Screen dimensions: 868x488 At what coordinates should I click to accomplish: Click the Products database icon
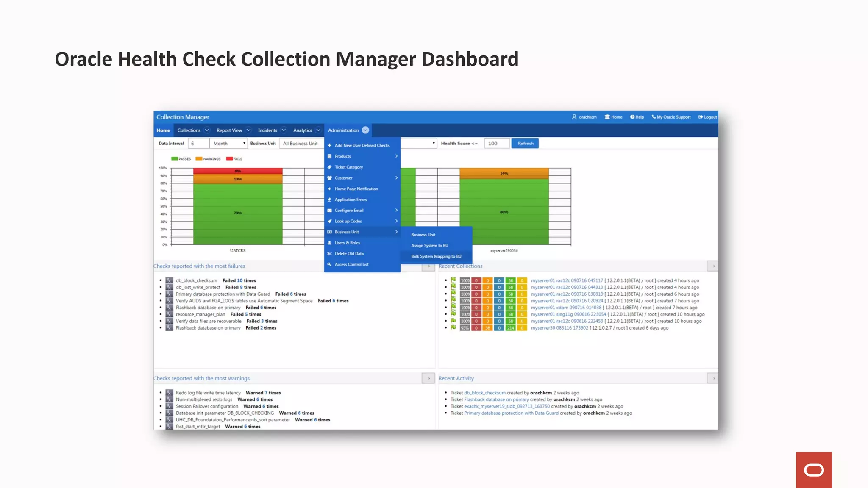click(329, 156)
